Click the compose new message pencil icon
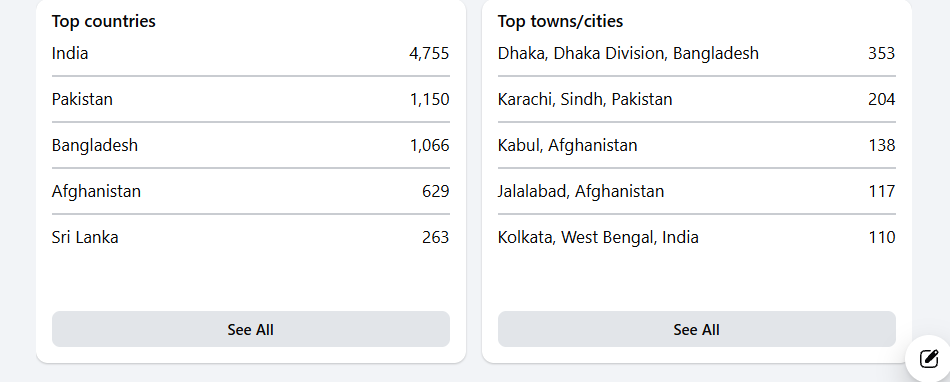 click(x=929, y=359)
